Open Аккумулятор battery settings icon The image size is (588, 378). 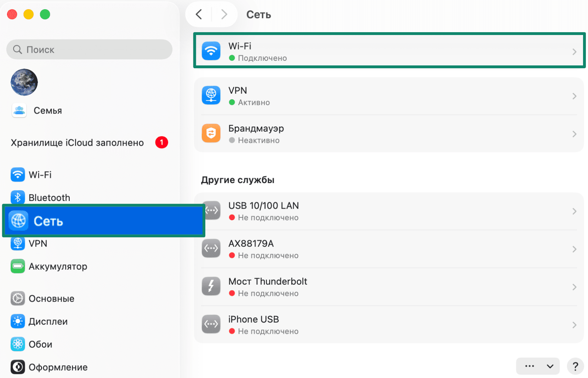[17, 266]
